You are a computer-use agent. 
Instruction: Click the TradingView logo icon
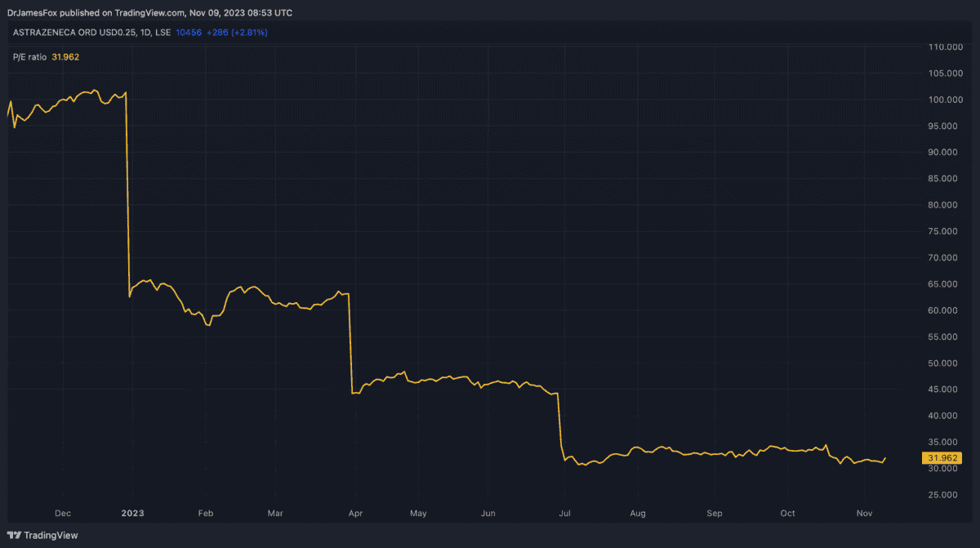[14, 536]
